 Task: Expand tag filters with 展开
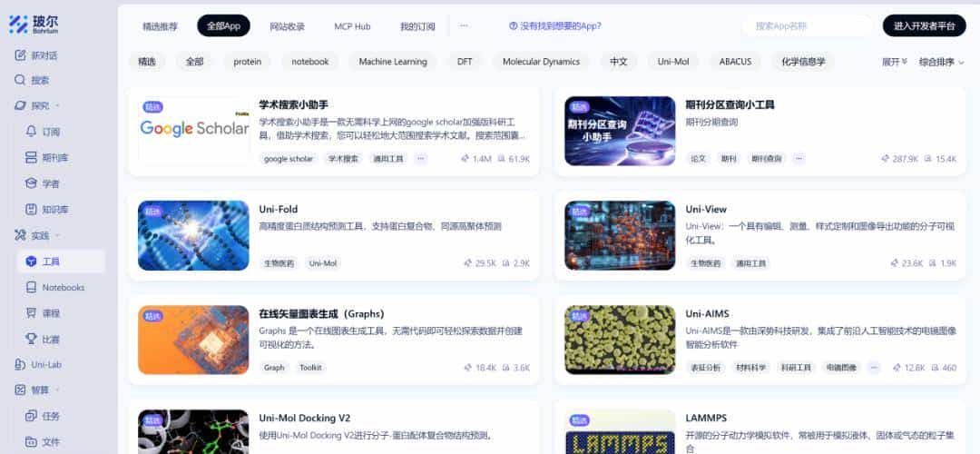(895, 62)
